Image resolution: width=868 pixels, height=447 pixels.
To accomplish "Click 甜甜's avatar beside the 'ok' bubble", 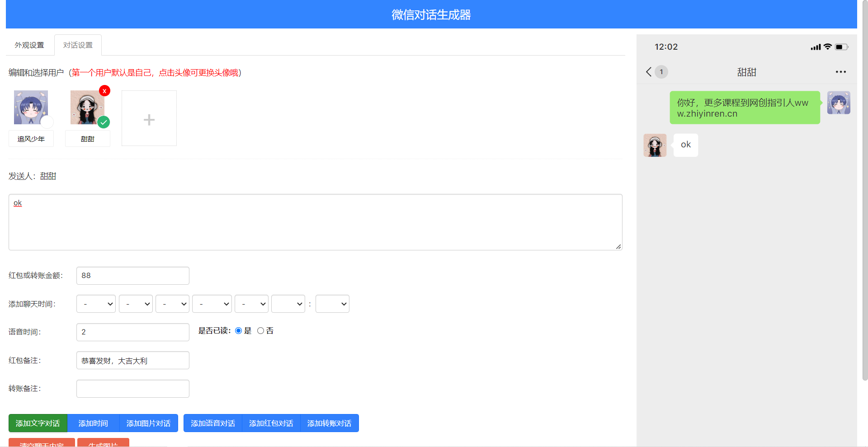I will pos(655,145).
